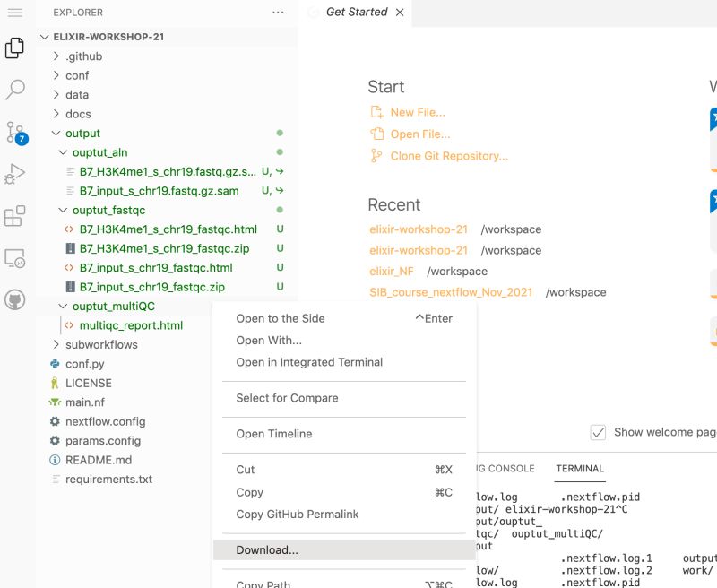Viewport: 717px width, 588px height.
Task: Choose Cut from context menu
Action: [x=344, y=470]
